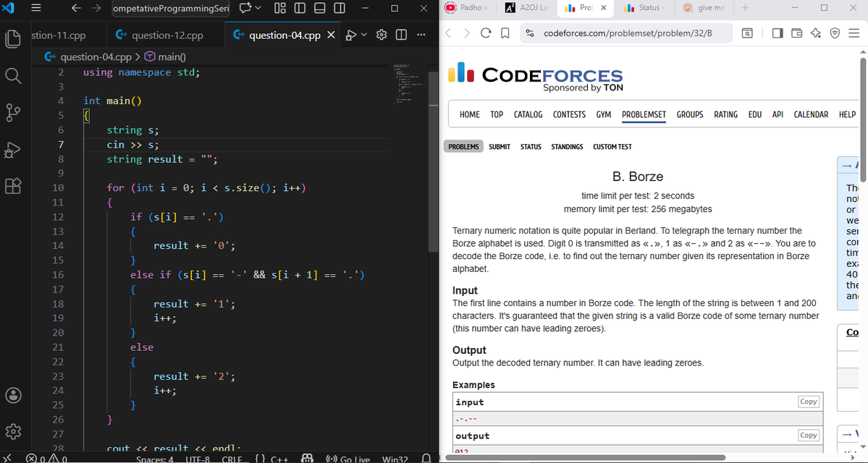Change the CRLF line ending setting
The width and height of the screenshot is (868, 463).
[x=232, y=459]
